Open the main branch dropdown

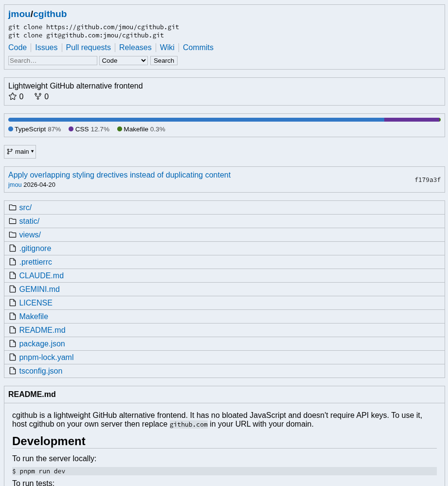tap(20, 152)
